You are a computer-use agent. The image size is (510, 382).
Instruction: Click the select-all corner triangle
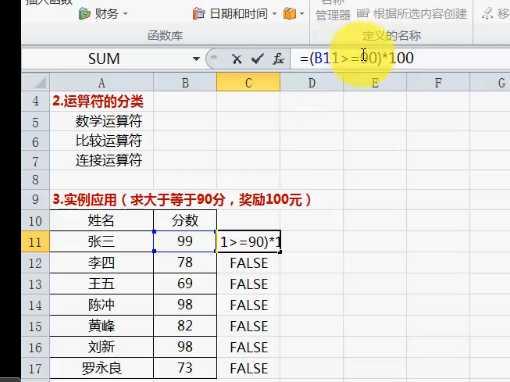36,82
